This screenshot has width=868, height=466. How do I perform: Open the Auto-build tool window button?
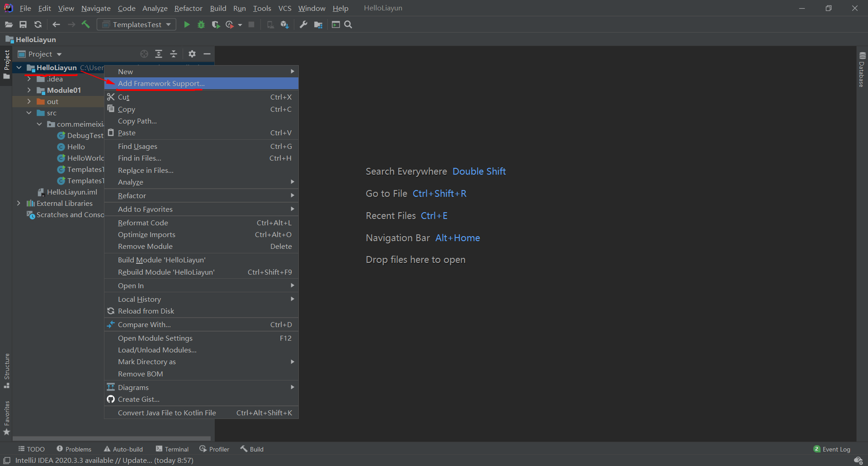(x=123, y=449)
